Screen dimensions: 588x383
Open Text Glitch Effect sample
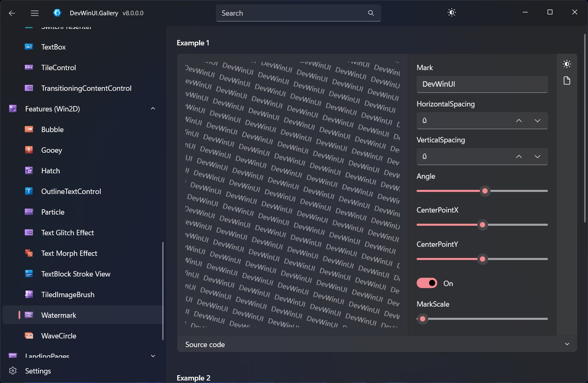pos(83,233)
